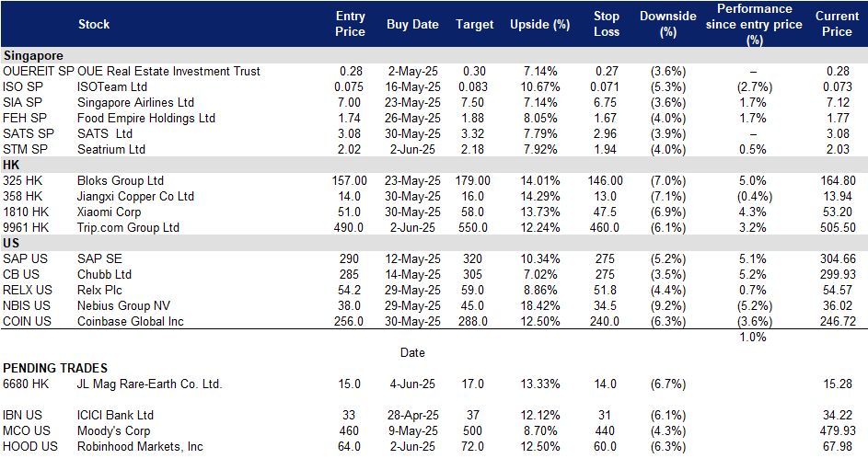This screenshot has height=470, width=868.
Task: Click the Entry Price column header
Action: (350, 24)
